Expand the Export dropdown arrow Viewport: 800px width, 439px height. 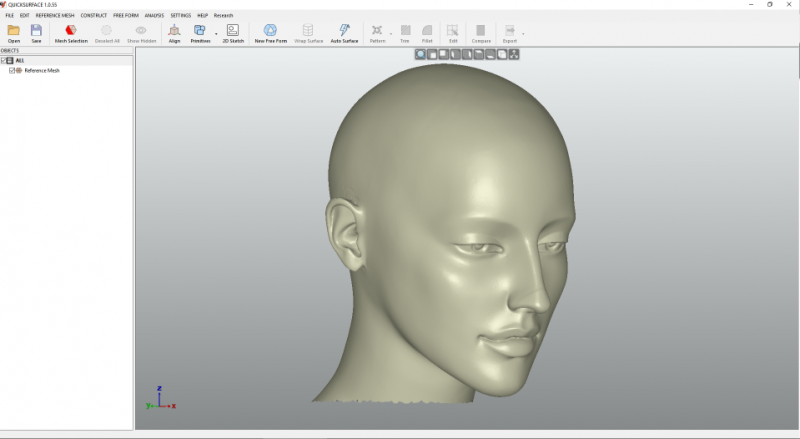point(524,34)
